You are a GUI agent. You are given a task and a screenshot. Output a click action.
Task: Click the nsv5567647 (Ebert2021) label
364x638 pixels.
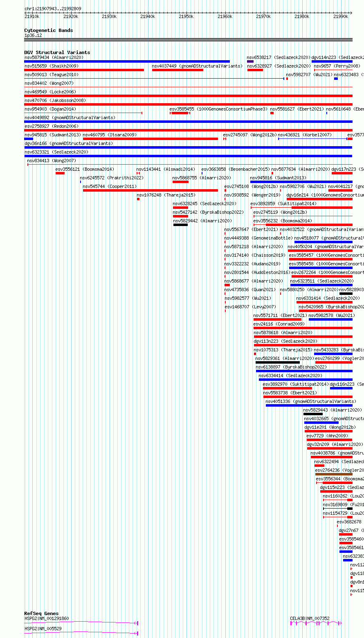(251, 229)
